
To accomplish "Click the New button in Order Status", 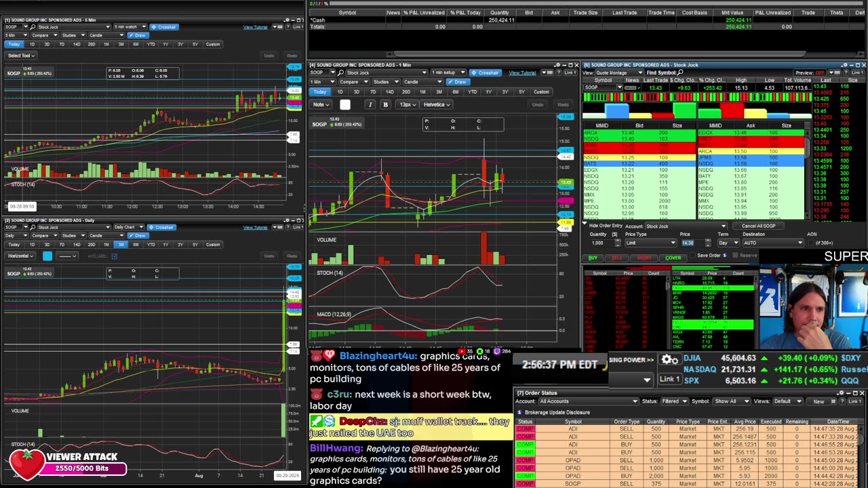I will pyautogui.click(x=819, y=401).
